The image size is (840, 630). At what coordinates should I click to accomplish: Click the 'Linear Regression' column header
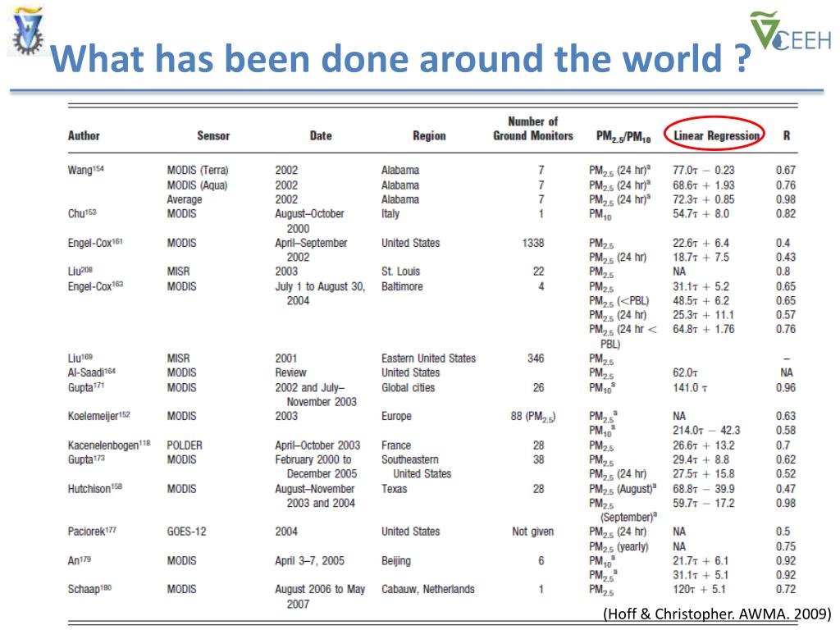[717, 135]
